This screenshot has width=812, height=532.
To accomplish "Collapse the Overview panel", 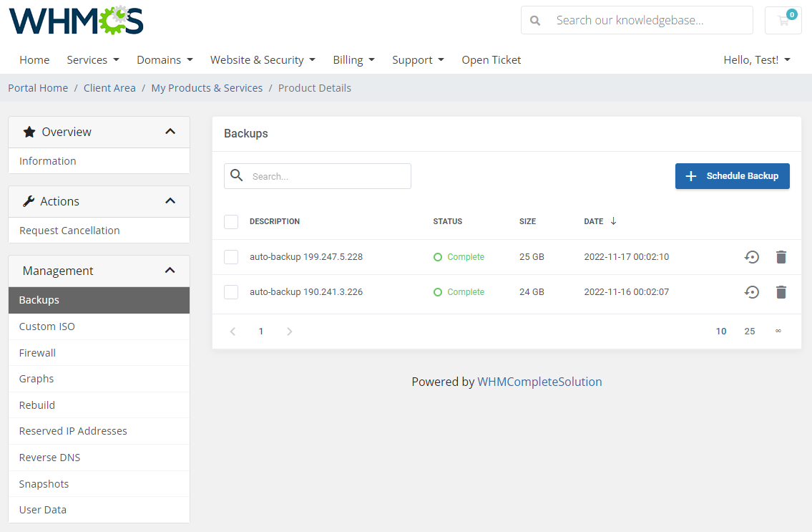I will coord(170,132).
